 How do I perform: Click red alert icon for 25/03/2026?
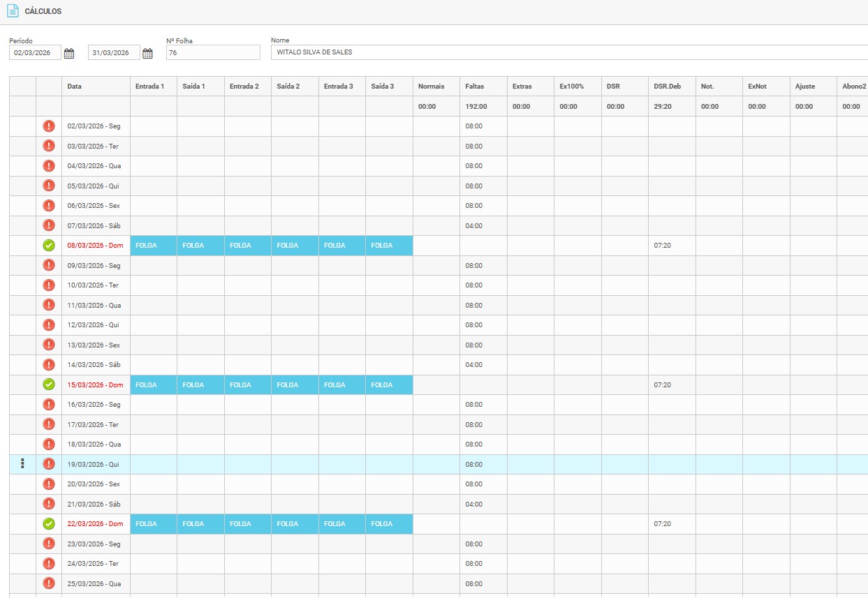pyautogui.click(x=49, y=583)
